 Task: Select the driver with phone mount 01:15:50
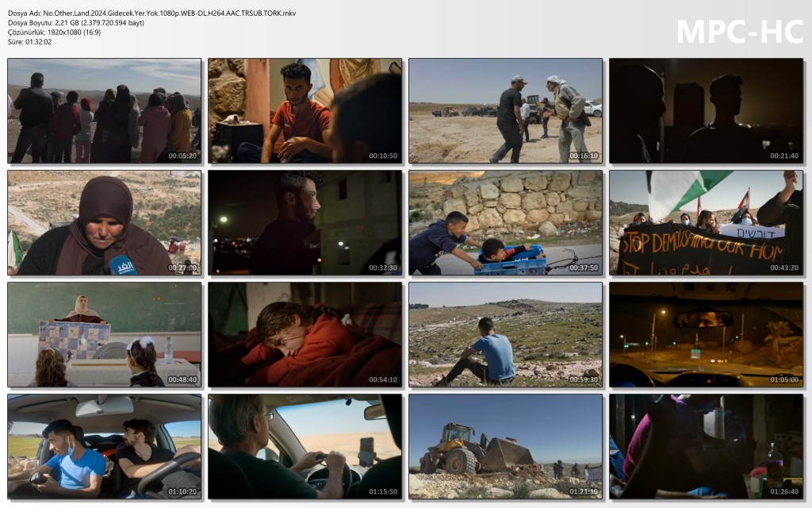coord(305,447)
